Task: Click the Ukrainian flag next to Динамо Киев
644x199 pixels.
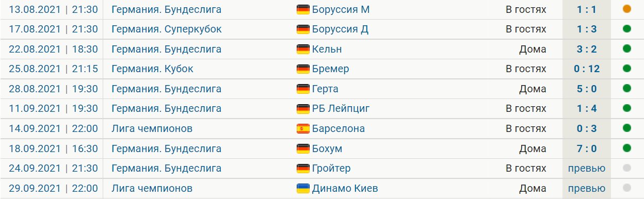Action: tap(303, 189)
